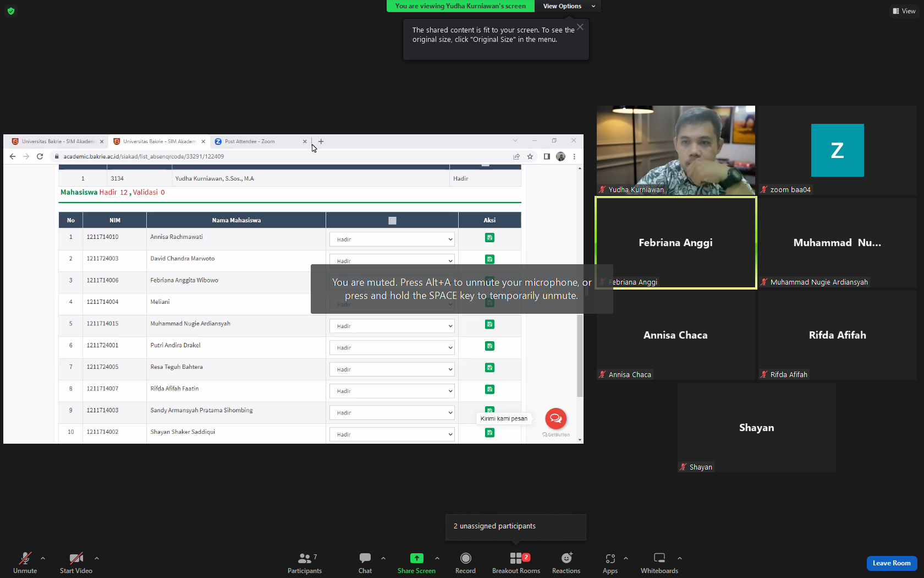The image size is (924, 578).
Task: Open attendance dropdown for Putri Andira Drakel
Action: [x=392, y=347]
